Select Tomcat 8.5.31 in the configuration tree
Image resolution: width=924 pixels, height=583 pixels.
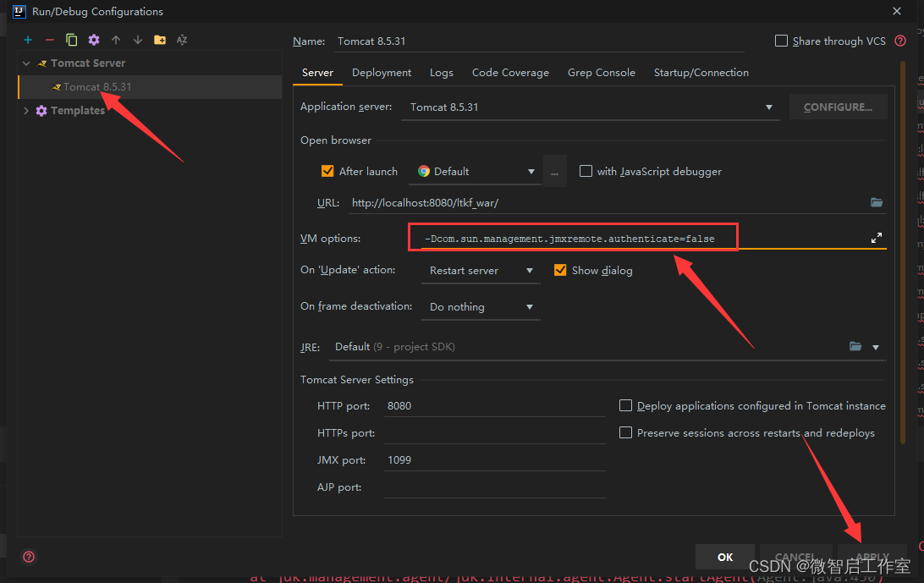151,86
